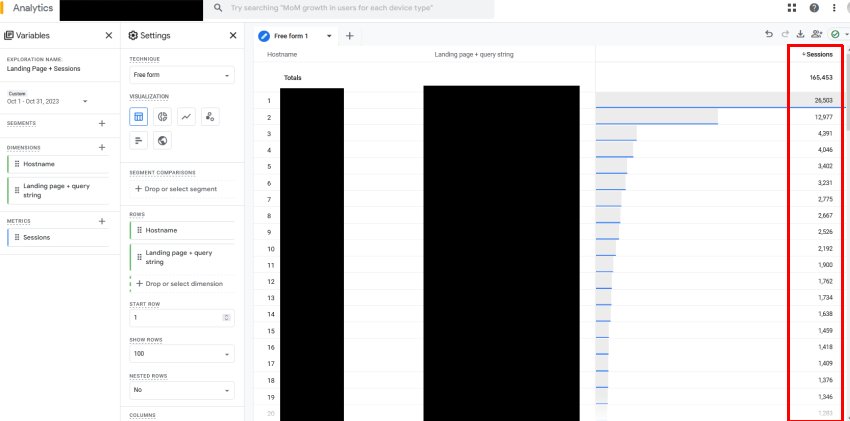Click the export data download icon

pyautogui.click(x=801, y=35)
